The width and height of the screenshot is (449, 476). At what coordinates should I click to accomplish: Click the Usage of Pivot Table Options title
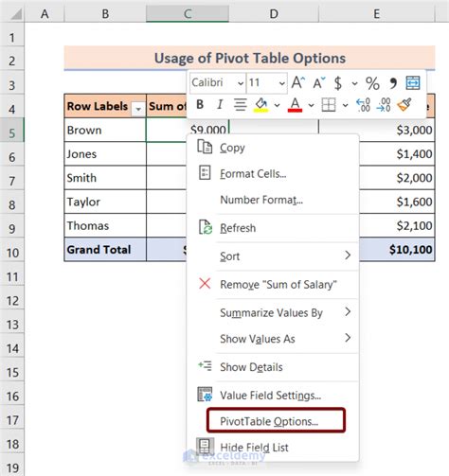[249, 58]
